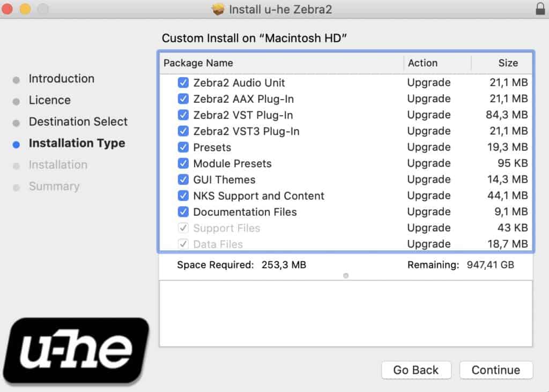Click the greyed Data Files checkbox
The image size is (549, 392).
(x=183, y=244)
